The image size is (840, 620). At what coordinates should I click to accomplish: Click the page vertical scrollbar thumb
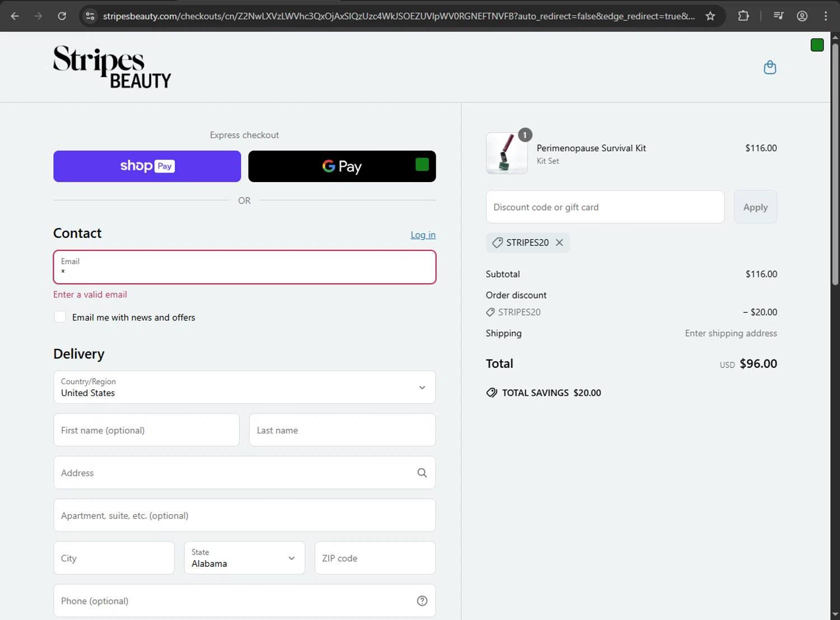pyautogui.click(x=835, y=164)
